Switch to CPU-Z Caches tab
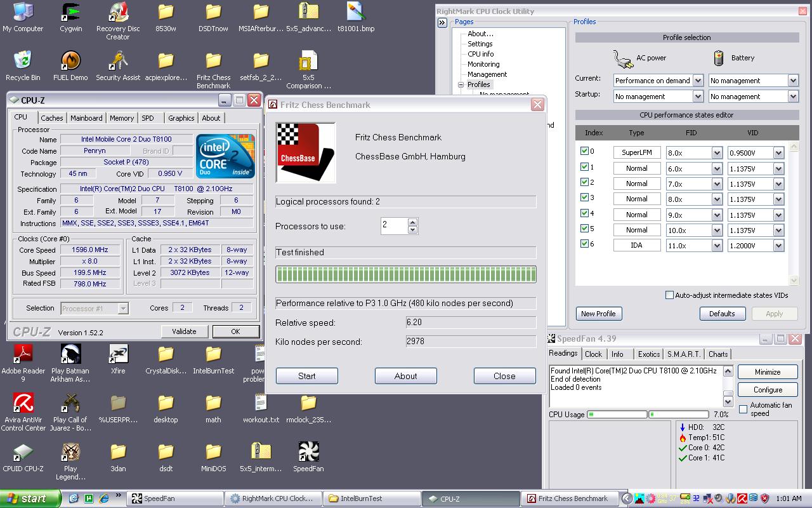This screenshot has width=812, height=508. pos(52,118)
